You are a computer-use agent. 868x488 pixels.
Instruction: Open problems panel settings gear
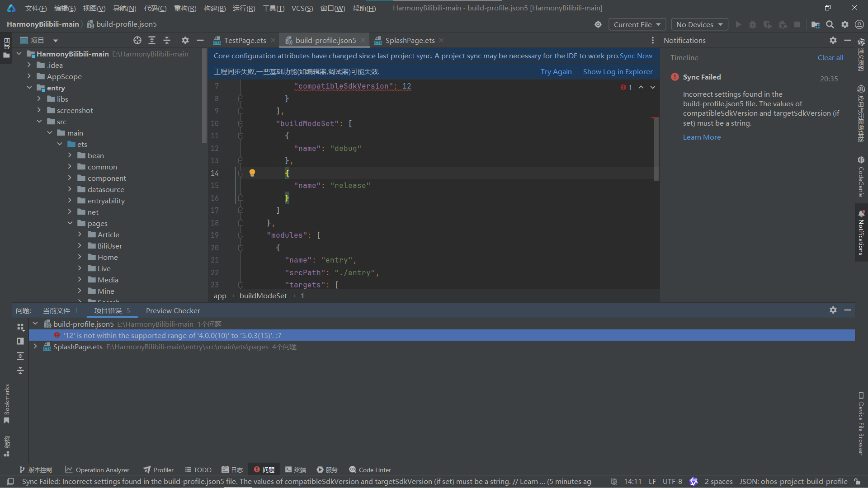click(833, 310)
